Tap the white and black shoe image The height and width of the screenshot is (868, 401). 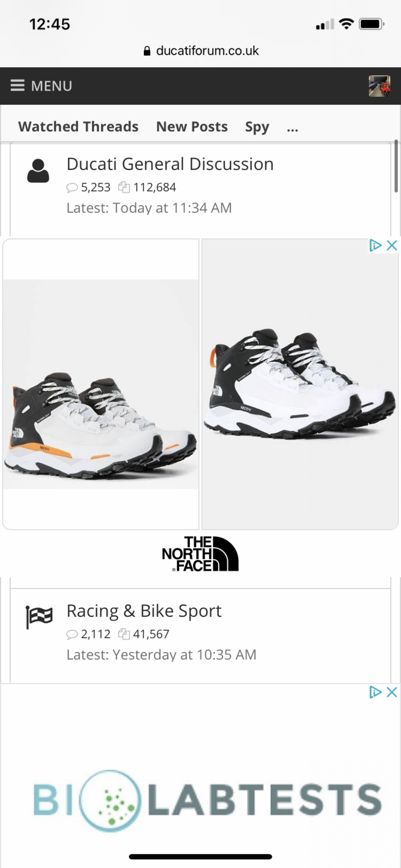[x=300, y=384]
